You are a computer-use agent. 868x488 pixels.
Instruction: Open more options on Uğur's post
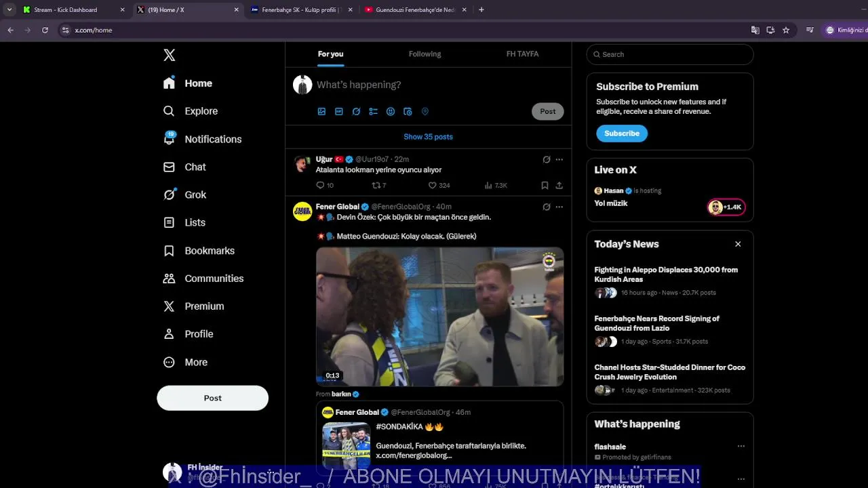[x=559, y=159]
